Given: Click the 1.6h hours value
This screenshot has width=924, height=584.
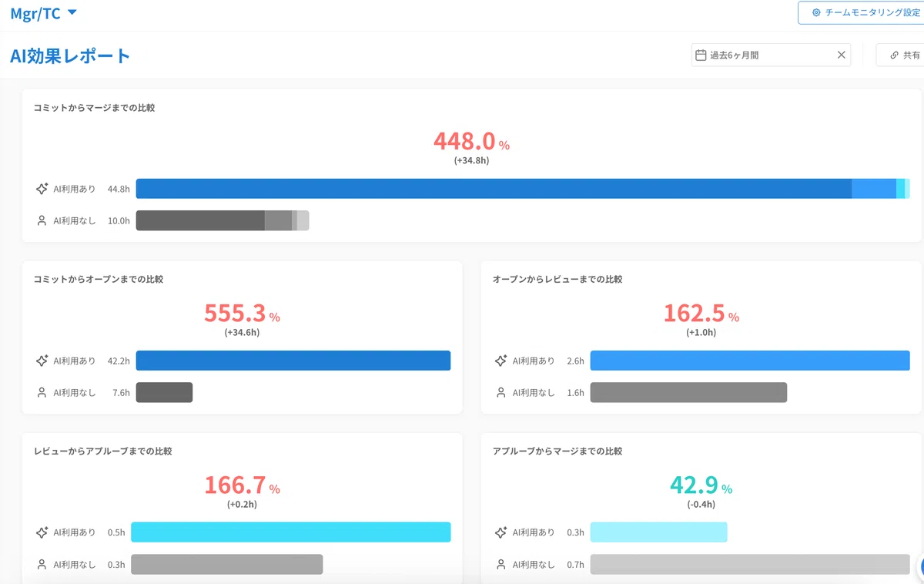Looking at the screenshot, I should [x=575, y=393].
